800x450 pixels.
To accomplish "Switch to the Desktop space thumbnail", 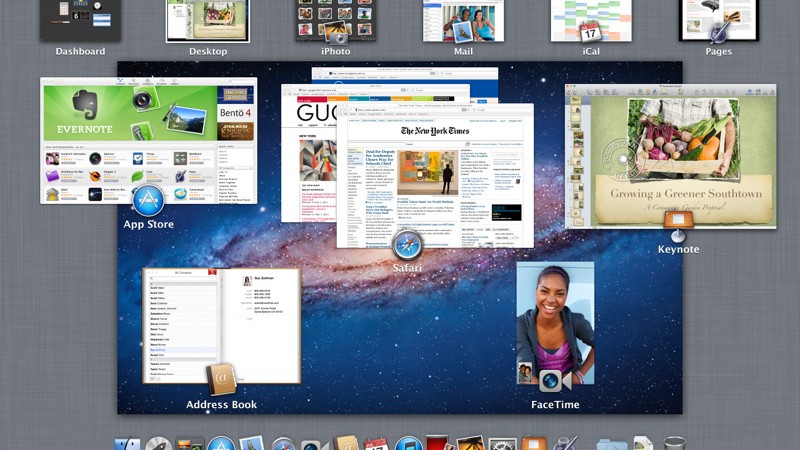I will (207, 20).
